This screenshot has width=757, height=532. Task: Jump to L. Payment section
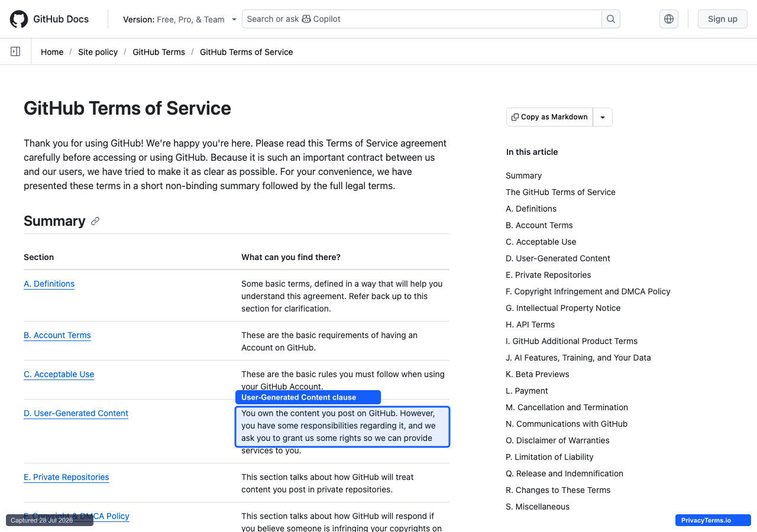pyautogui.click(x=527, y=391)
